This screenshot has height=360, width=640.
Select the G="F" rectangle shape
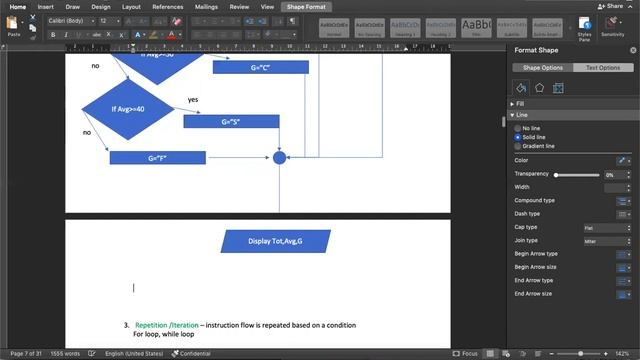point(158,158)
